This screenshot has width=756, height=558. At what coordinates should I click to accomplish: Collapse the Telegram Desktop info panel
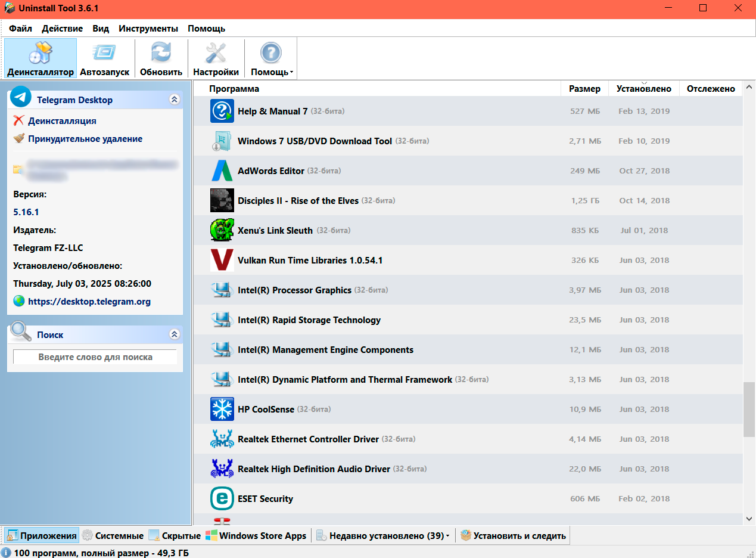coord(175,100)
